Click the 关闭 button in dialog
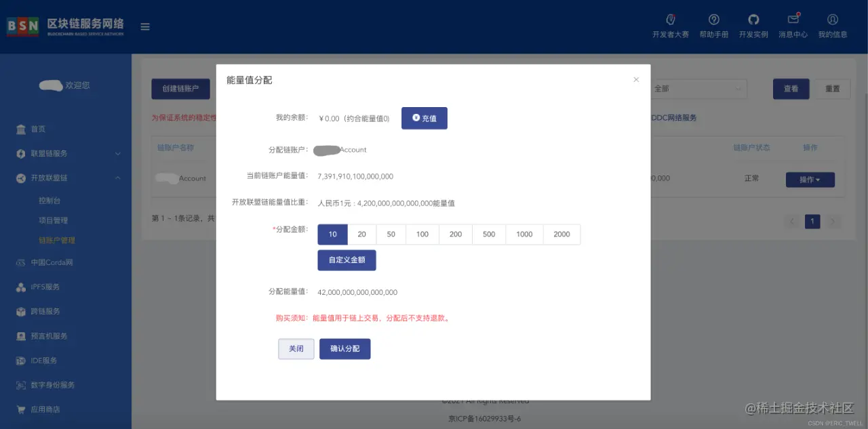This screenshot has height=429, width=868. click(x=296, y=349)
